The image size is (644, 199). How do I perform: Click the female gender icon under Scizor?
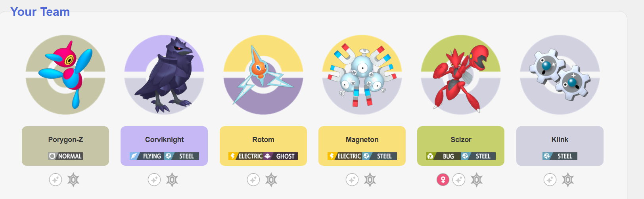(x=443, y=180)
